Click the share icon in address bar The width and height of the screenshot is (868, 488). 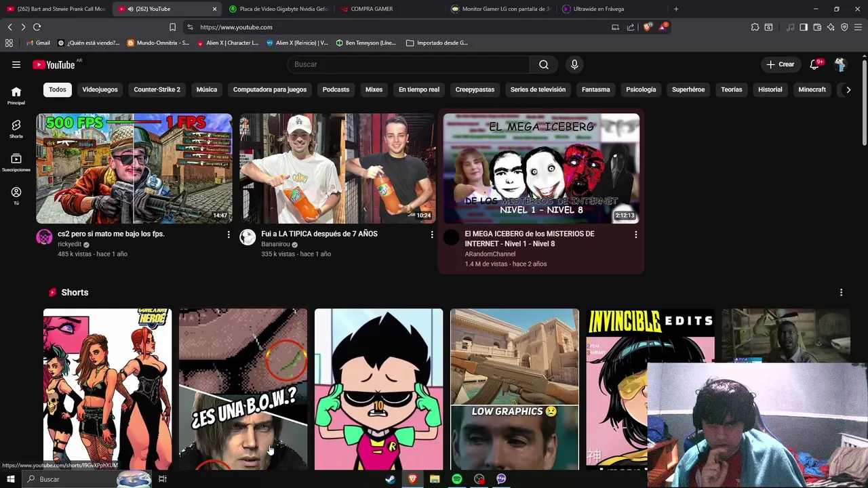(x=631, y=27)
